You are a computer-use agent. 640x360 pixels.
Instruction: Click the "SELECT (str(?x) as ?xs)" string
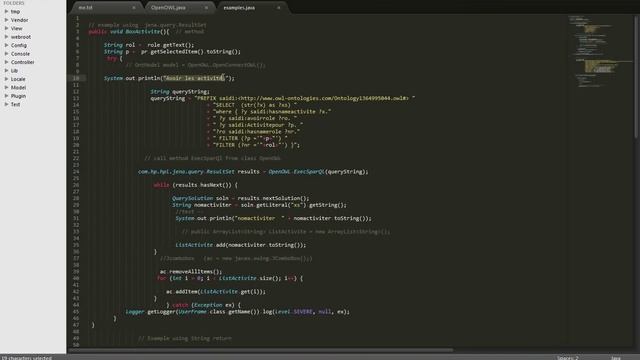tap(255, 105)
